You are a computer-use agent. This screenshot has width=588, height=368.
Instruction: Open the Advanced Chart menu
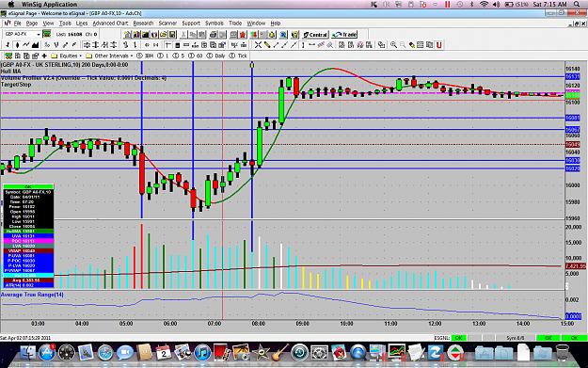tap(110, 24)
